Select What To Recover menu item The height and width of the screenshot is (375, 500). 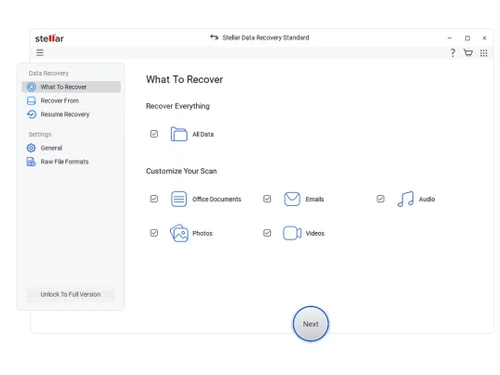click(71, 87)
